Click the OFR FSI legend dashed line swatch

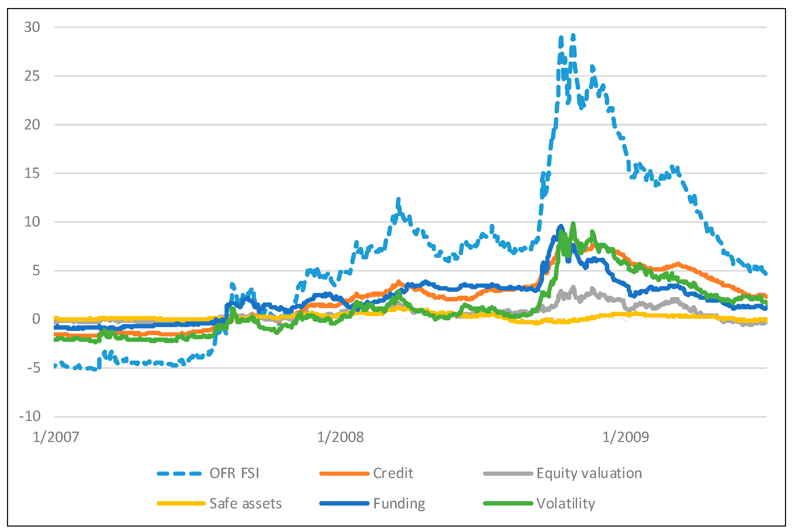[x=179, y=473]
